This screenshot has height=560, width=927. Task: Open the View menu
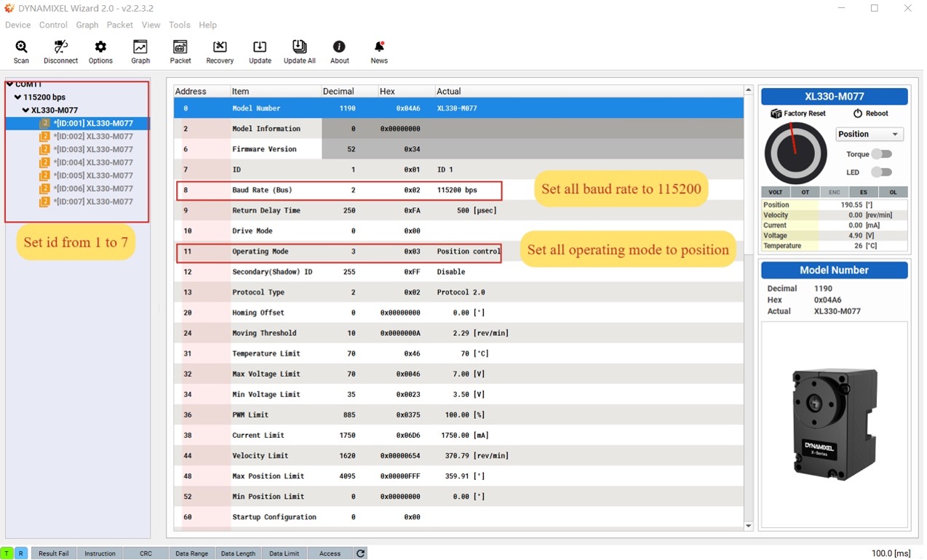tap(151, 25)
